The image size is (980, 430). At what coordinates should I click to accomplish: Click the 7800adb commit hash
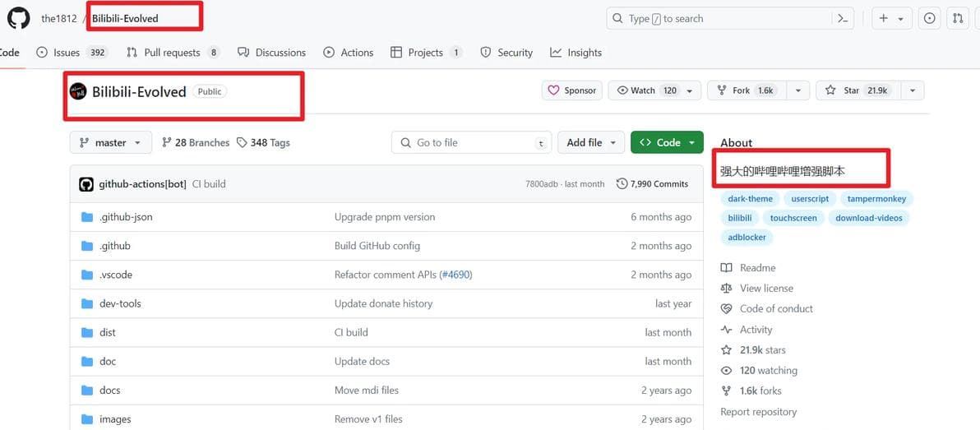pos(541,184)
